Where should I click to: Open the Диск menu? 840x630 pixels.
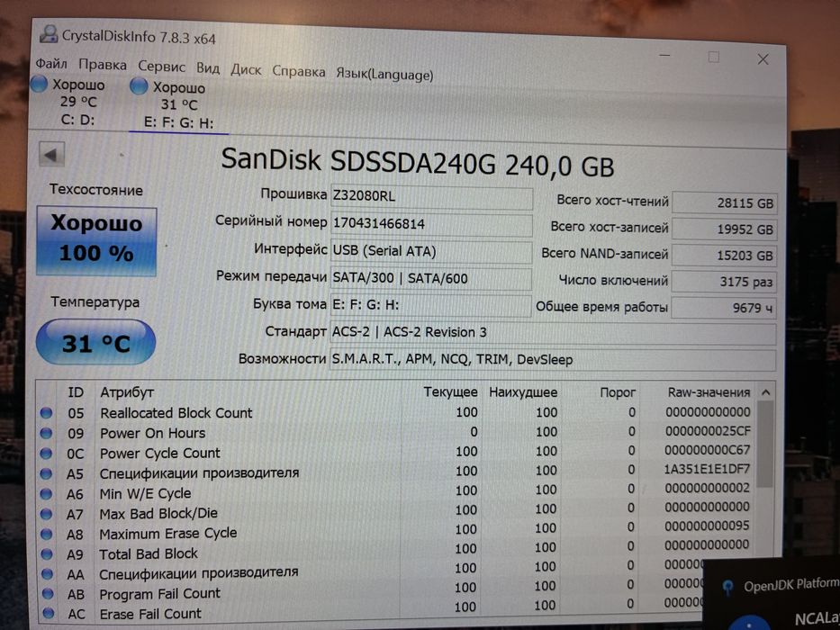(x=246, y=69)
